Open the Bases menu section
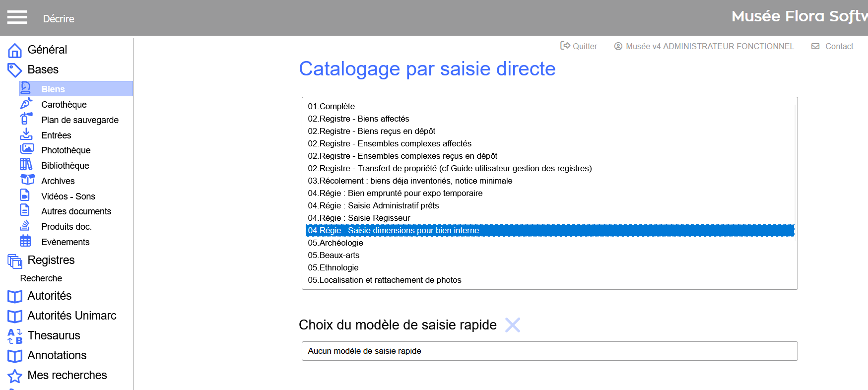This screenshot has height=390, width=868. pos(43,69)
